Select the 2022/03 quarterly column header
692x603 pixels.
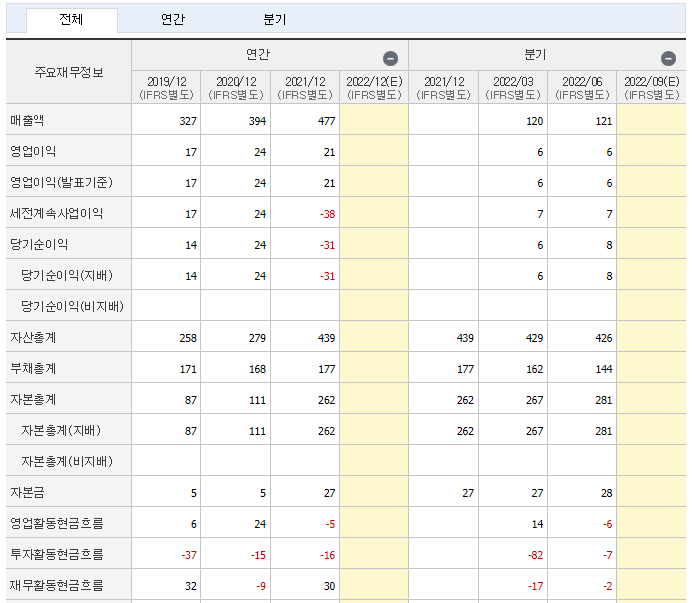pos(513,88)
